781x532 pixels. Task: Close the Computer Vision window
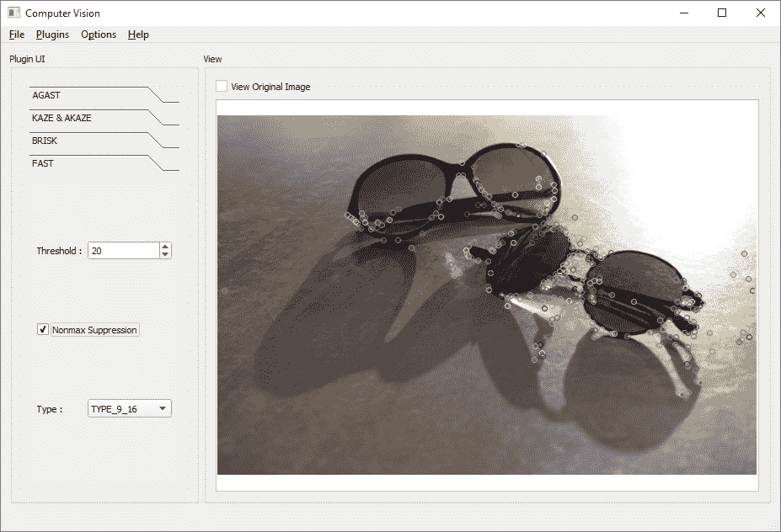point(761,13)
